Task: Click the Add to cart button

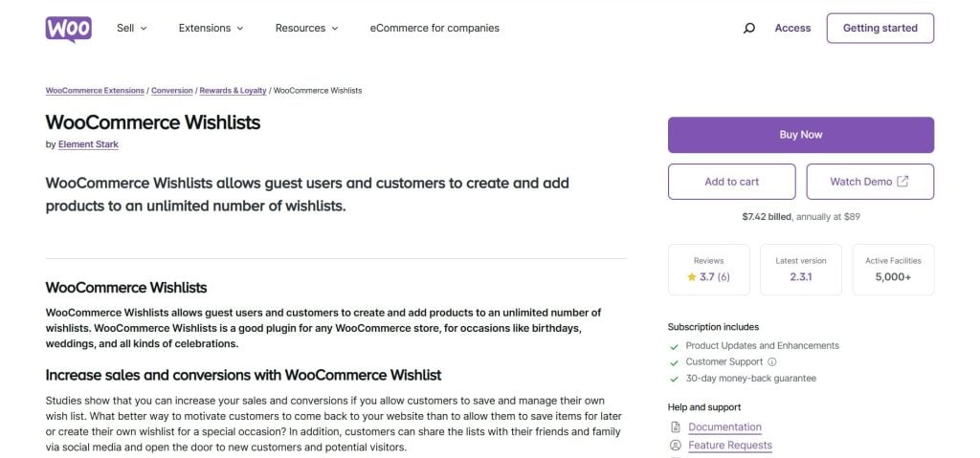Action: point(731,182)
